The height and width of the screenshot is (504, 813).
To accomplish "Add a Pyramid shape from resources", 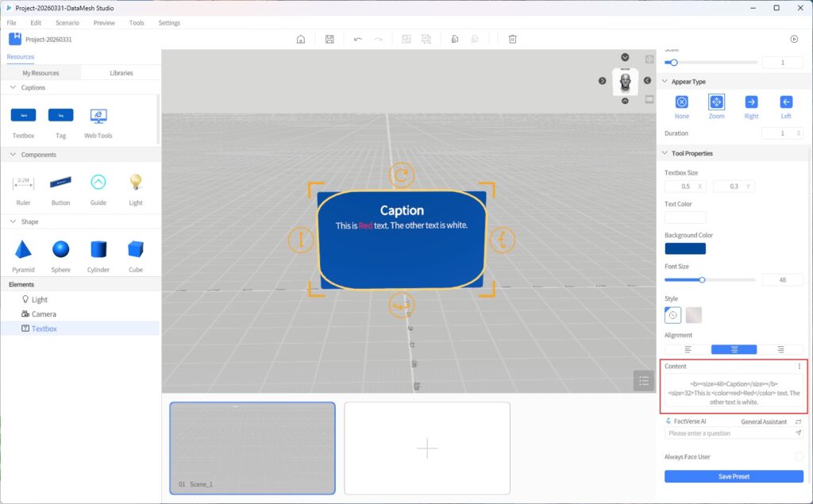I will pyautogui.click(x=23, y=250).
